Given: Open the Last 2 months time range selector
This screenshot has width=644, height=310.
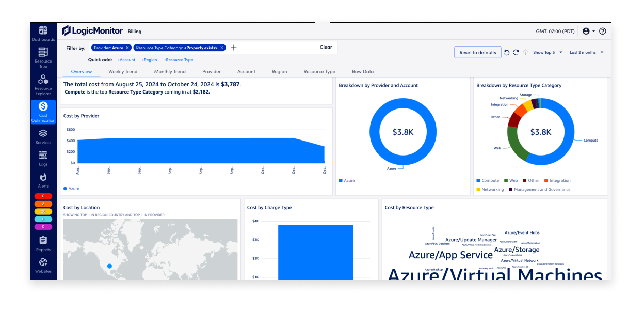Looking at the screenshot, I should [x=584, y=52].
